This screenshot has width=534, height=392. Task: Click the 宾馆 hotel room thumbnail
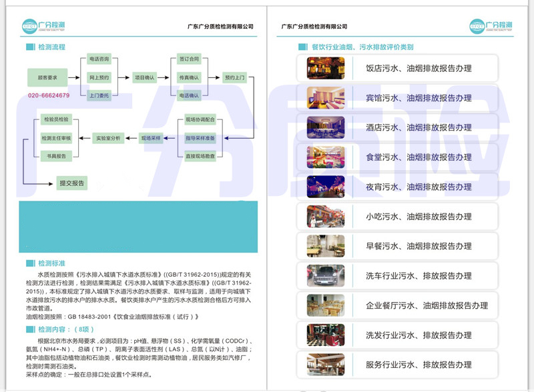(x=325, y=97)
